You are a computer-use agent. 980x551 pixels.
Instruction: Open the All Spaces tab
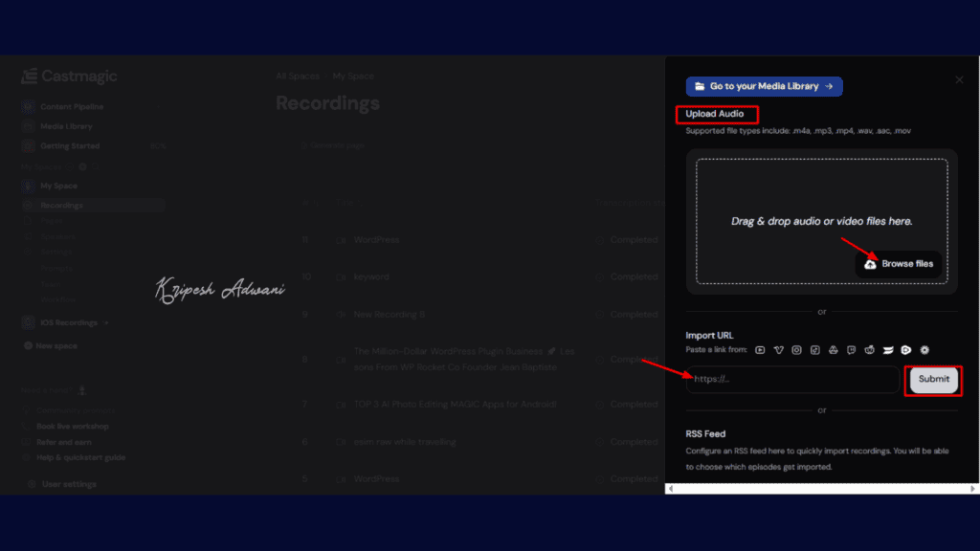298,76
